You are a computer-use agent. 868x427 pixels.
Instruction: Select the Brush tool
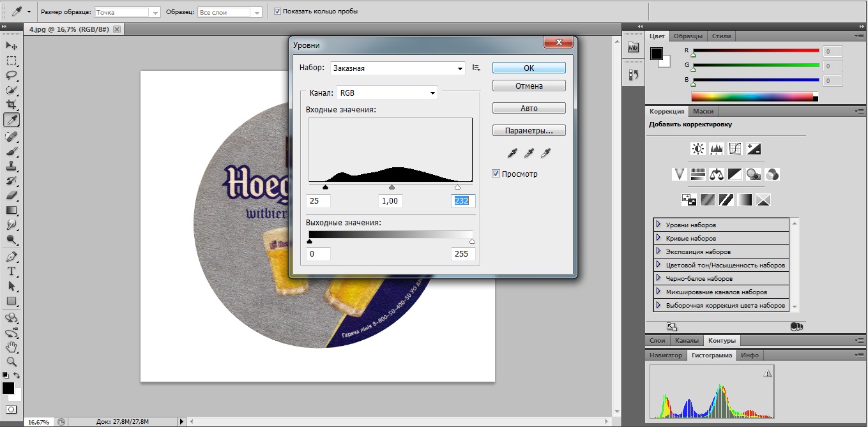[11, 151]
